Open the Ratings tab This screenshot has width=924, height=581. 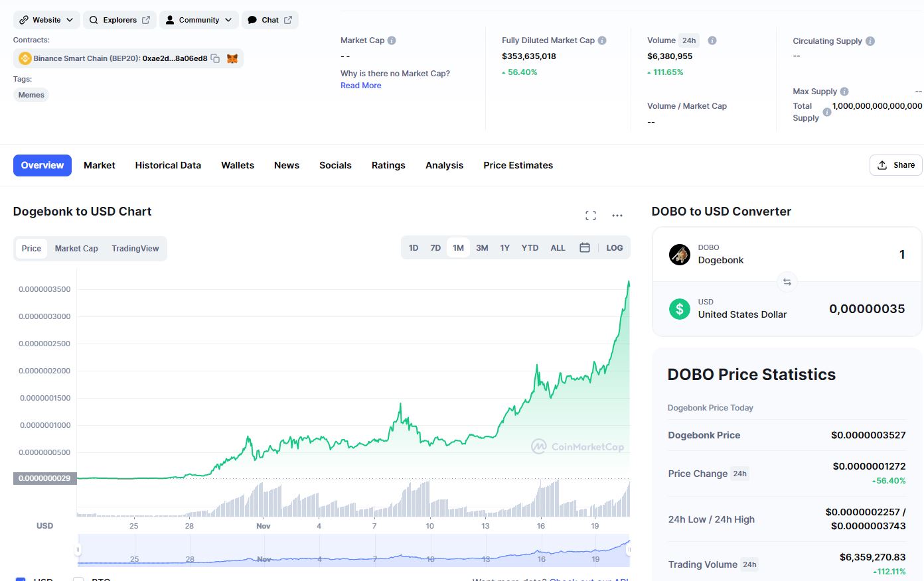pyautogui.click(x=388, y=165)
